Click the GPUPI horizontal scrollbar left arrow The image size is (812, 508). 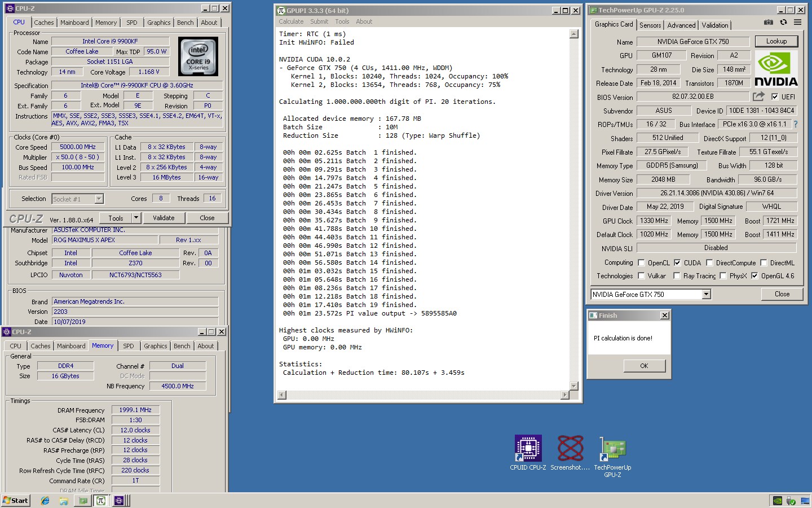(282, 395)
